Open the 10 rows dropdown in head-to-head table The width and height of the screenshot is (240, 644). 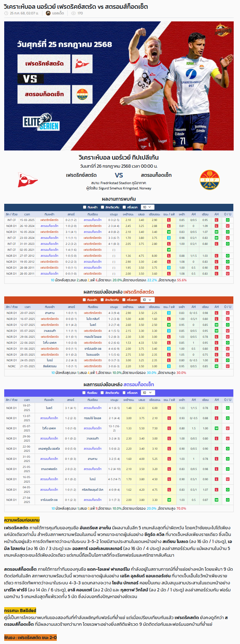[x=148, y=207]
